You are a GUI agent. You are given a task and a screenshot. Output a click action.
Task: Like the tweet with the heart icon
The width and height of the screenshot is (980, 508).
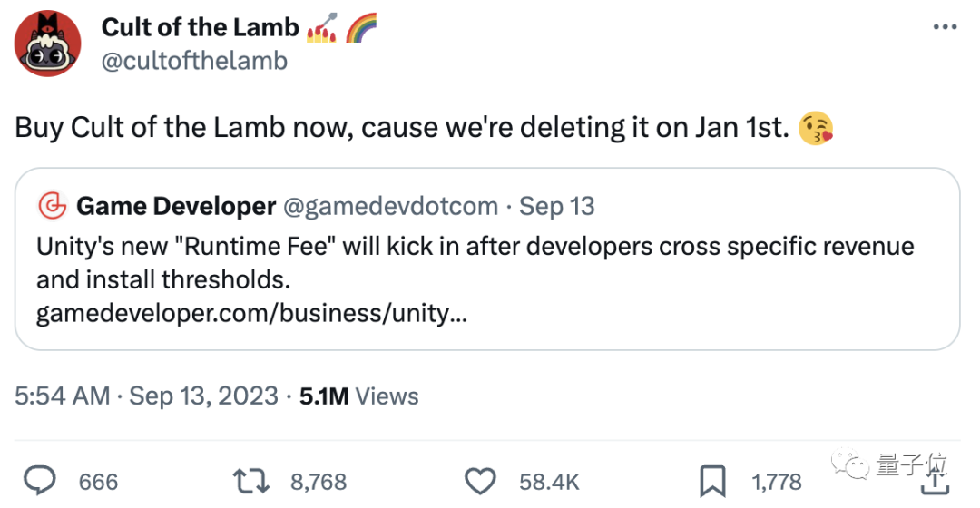click(481, 480)
